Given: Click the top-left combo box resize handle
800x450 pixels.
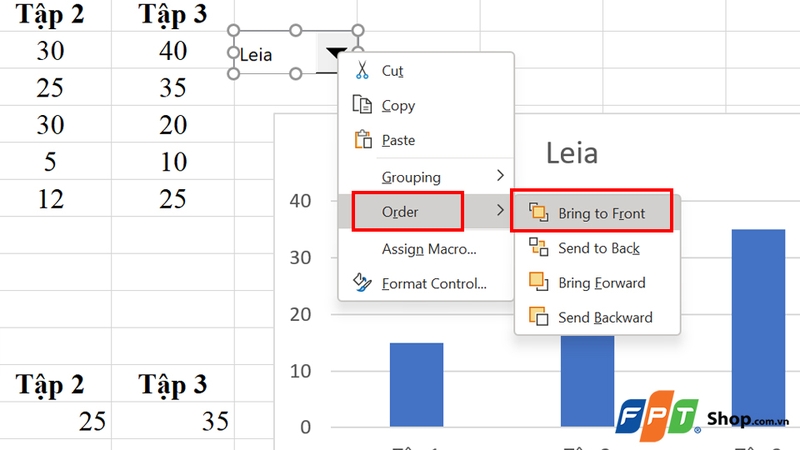Looking at the screenshot, I should pos(233,30).
